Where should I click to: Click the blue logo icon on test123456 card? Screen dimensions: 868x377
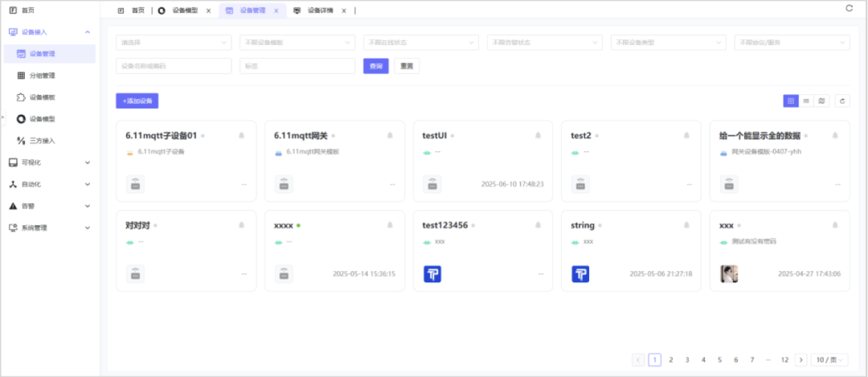click(432, 273)
